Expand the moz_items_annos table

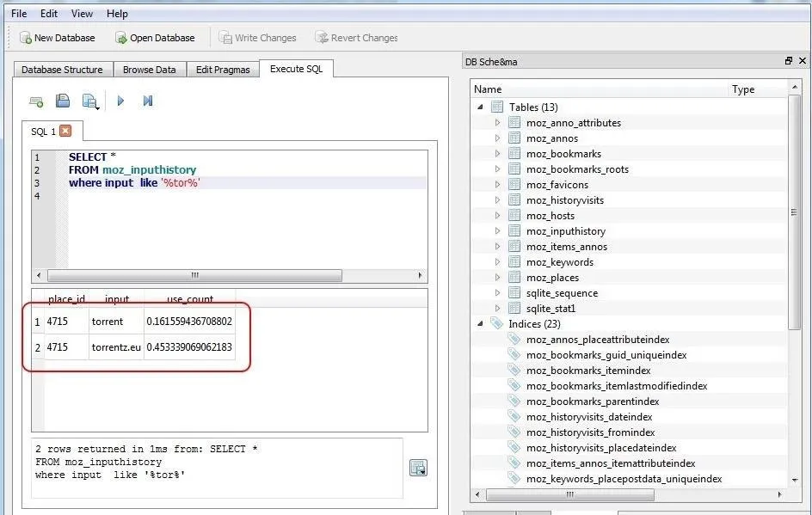[x=498, y=247]
